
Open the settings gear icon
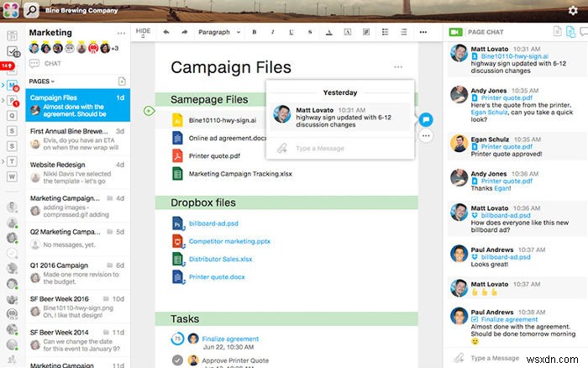tap(573, 11)
